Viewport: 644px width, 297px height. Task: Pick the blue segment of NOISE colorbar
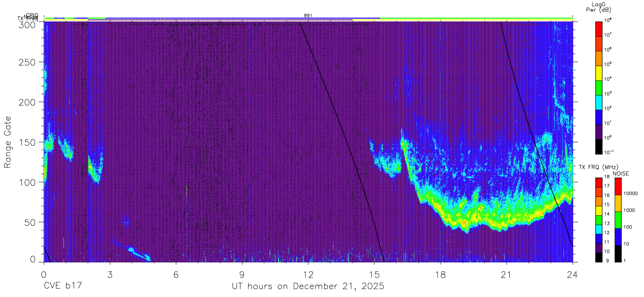[x=618, y=236]
